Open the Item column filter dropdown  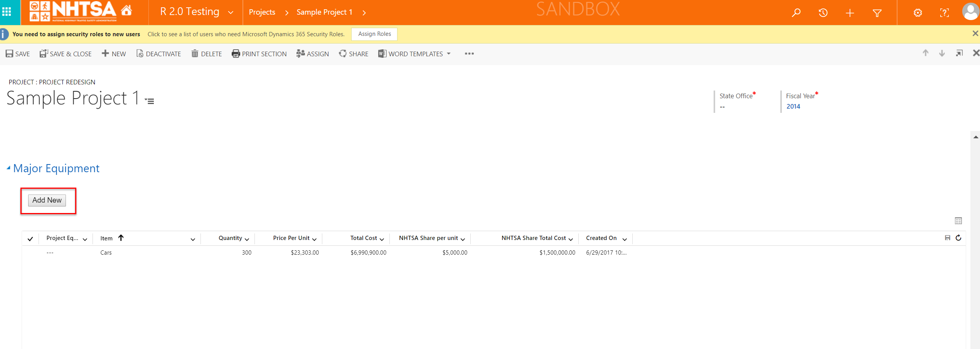(x=193, y=239)
